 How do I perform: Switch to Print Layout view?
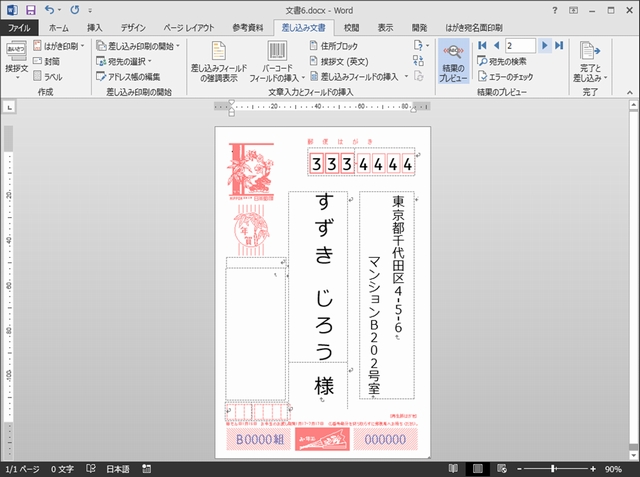point(477,469)
